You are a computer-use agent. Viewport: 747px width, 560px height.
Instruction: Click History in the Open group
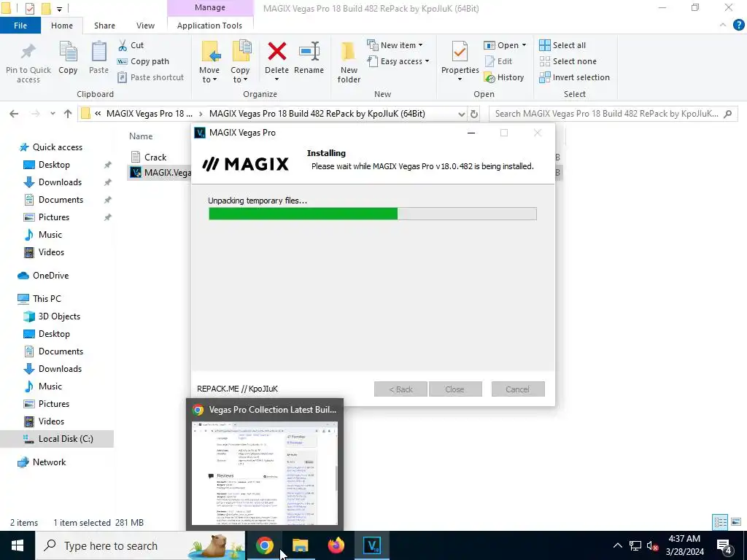(x=504, y=77)
